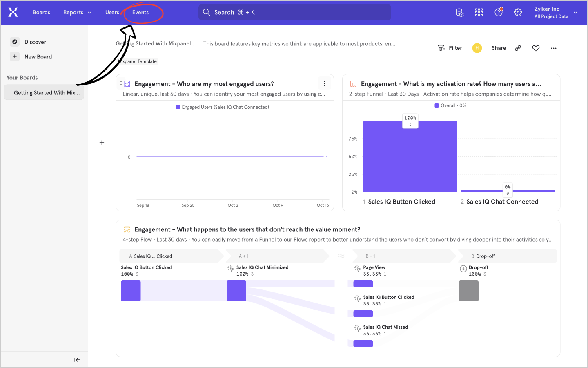The height and width of the screenshot is (368, 588).
Task: Click the Mixpanel Template tag
Action: coord(137,61)
